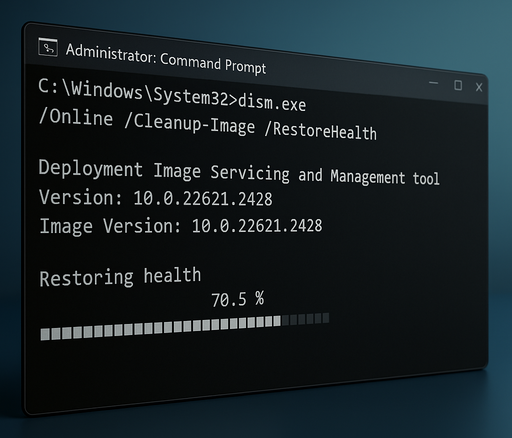Click the /Cleanup-Image parameter
Viewport: 512px width, 438px height.
190,125
